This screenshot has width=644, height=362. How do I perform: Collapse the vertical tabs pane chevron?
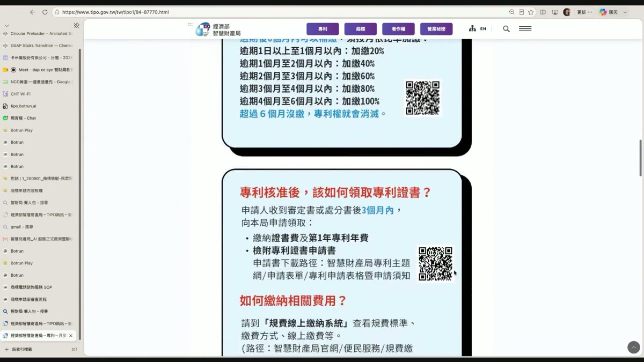click(x=6, y=25)
